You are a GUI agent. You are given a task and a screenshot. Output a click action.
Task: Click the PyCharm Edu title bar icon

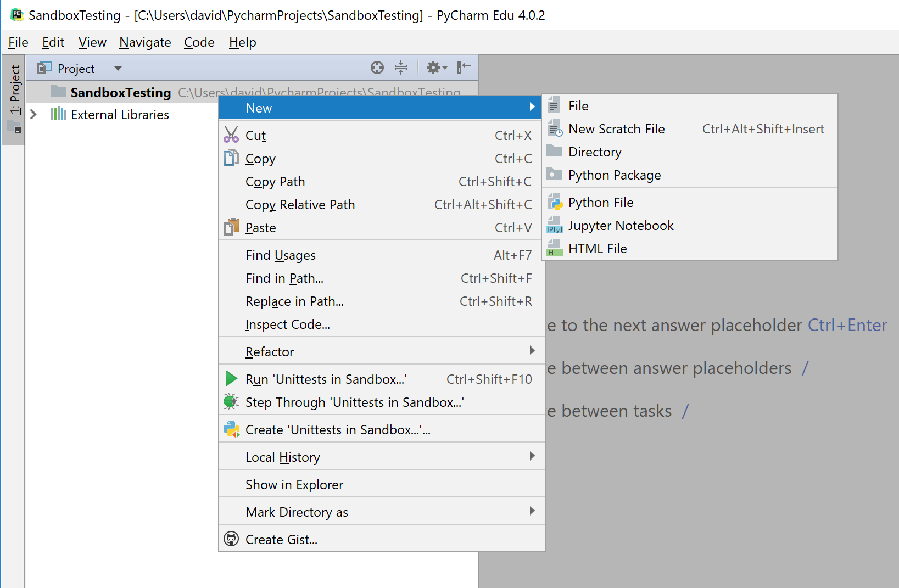tap(16, 15)
